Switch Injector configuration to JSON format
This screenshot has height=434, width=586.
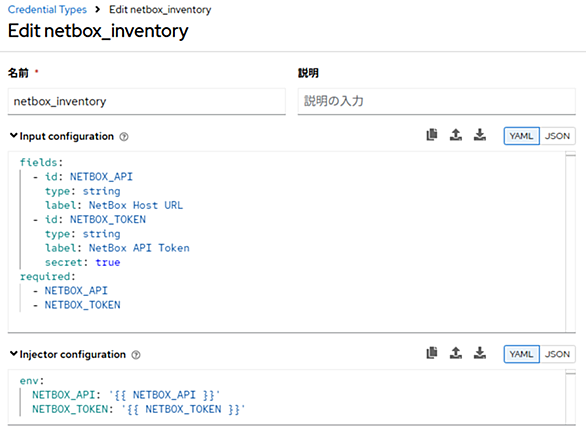pyautogui.click(x=557, y=354)
